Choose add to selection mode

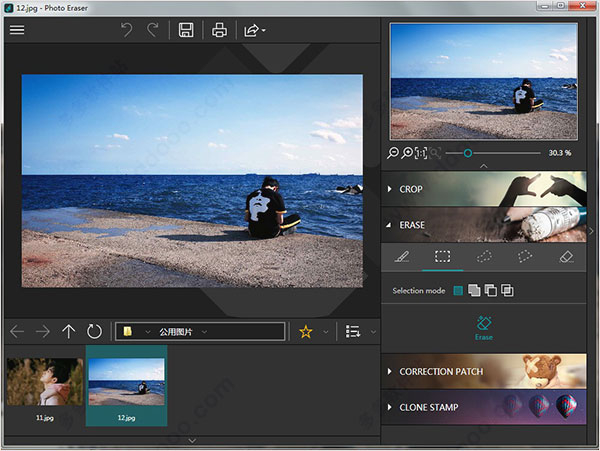[x=474, y=291]
